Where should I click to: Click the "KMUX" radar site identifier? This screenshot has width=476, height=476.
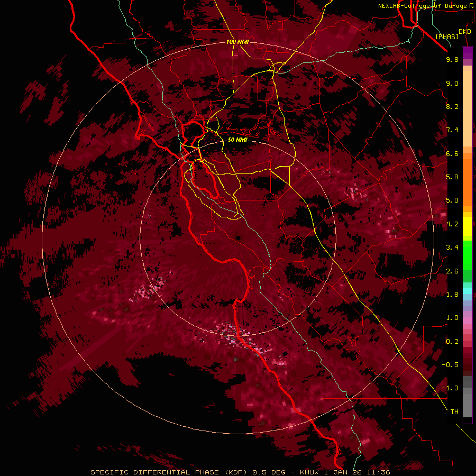pos(310,472)
